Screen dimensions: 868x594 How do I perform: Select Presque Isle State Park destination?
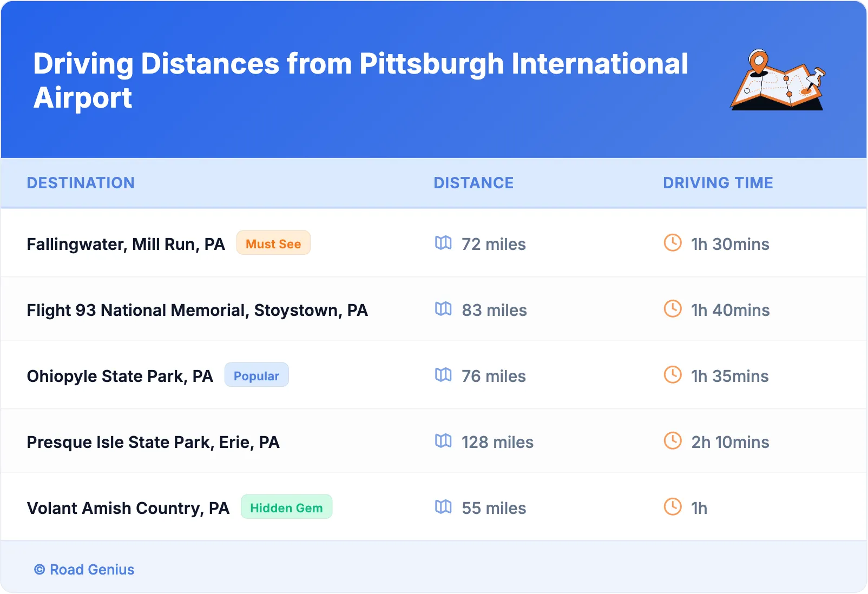[153, 443]
